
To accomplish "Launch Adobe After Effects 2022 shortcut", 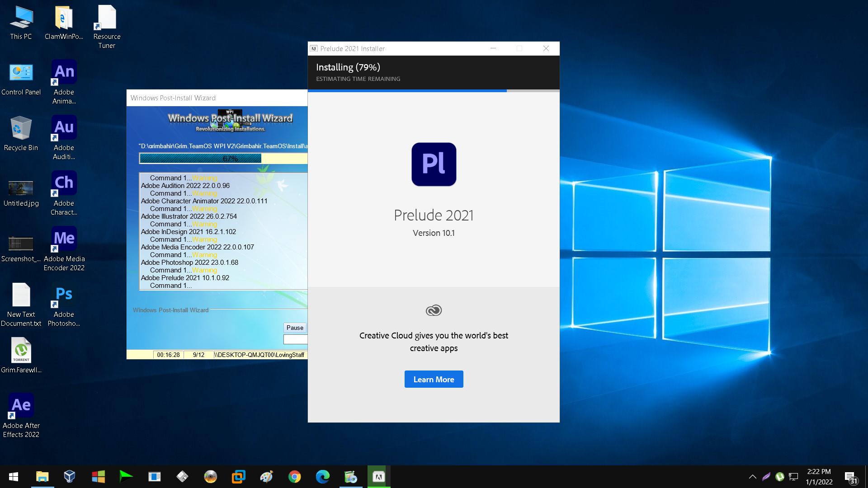I will coord(21,416).
